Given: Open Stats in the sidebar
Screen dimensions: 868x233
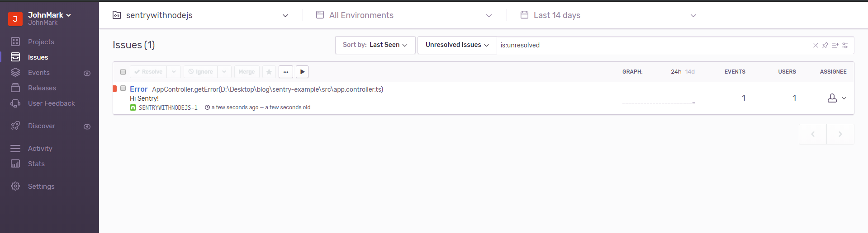Looking at the screenshot, I should click(36, 164).
